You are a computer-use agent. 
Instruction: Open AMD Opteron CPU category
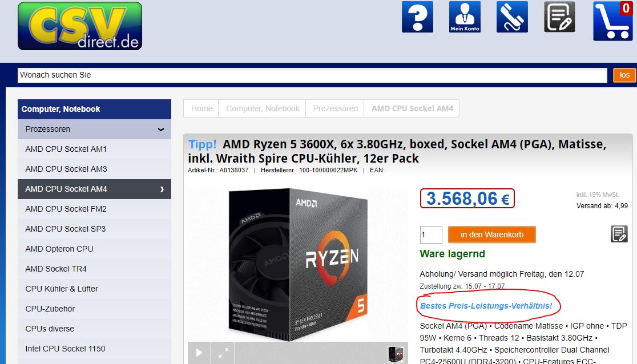(x=94, y=249)
